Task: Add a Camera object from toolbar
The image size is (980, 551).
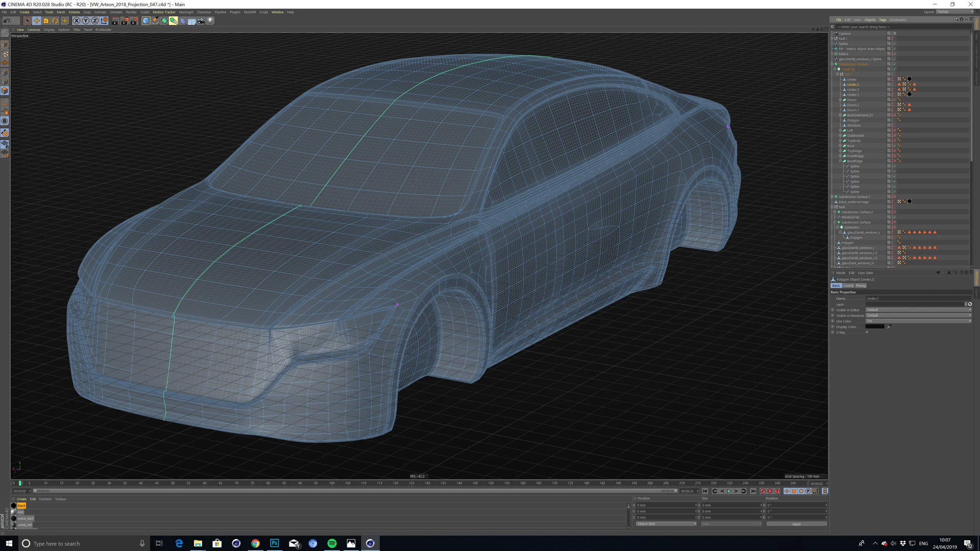Action: click(201, 21)
